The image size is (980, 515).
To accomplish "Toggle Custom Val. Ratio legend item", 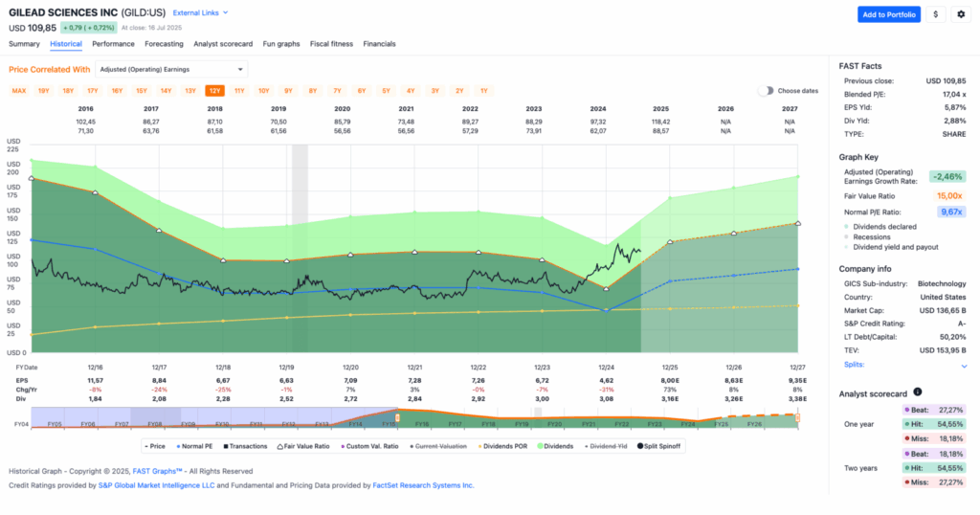I will pyautogui.click(x=369, y=446).
